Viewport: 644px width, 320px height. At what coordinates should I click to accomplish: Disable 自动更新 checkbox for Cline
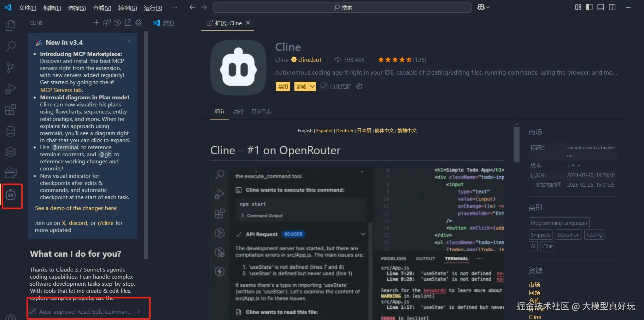pyautogui.click(x=324, y=86)
